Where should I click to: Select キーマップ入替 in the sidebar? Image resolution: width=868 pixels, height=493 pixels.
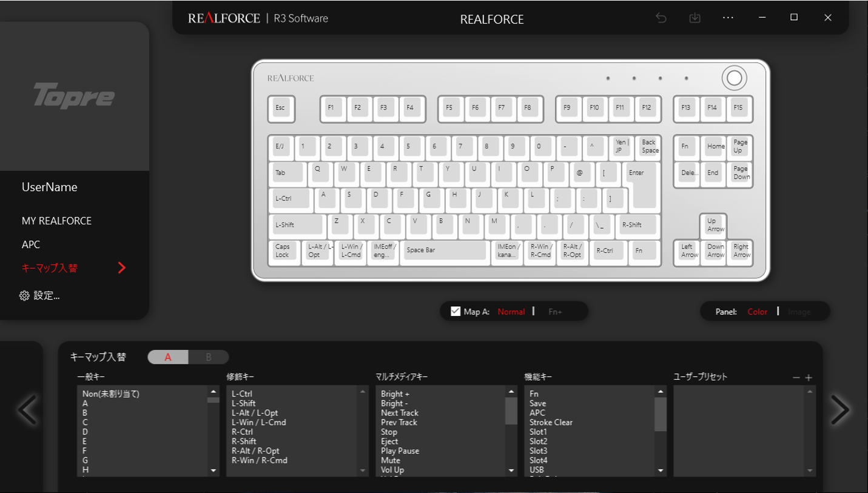point(50,268)
